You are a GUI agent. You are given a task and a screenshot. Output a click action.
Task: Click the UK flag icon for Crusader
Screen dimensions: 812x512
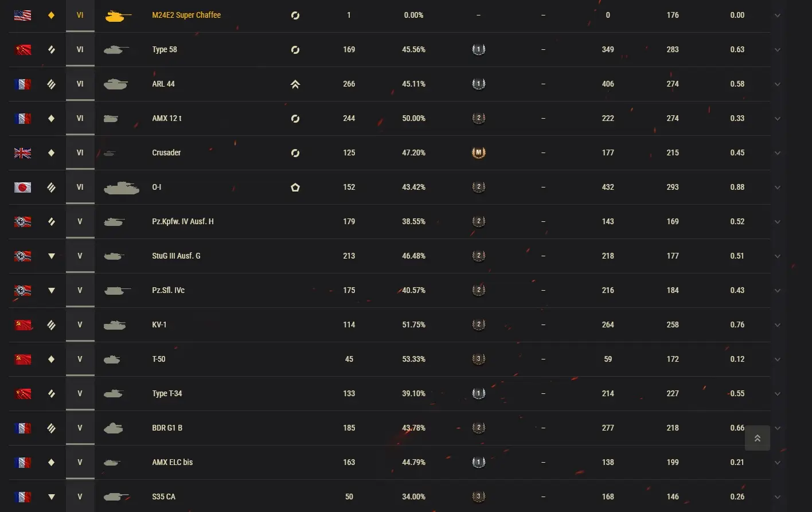(x=23, y=153)
